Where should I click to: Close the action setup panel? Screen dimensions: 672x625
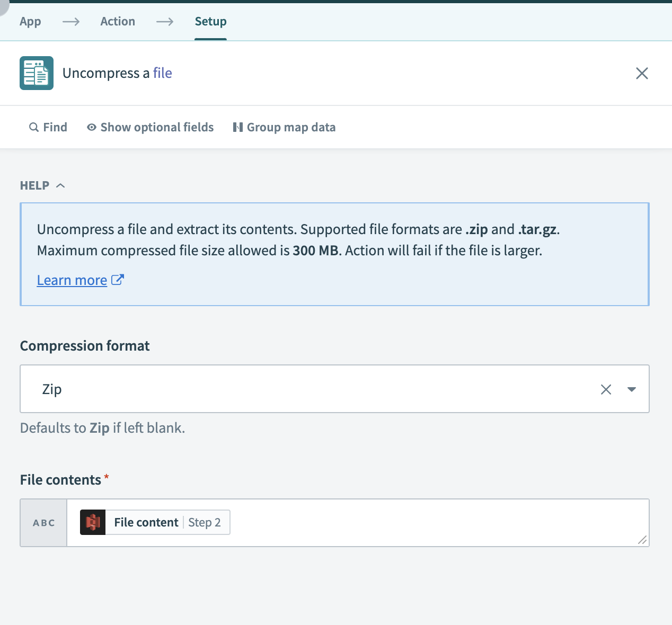point(642,73)
